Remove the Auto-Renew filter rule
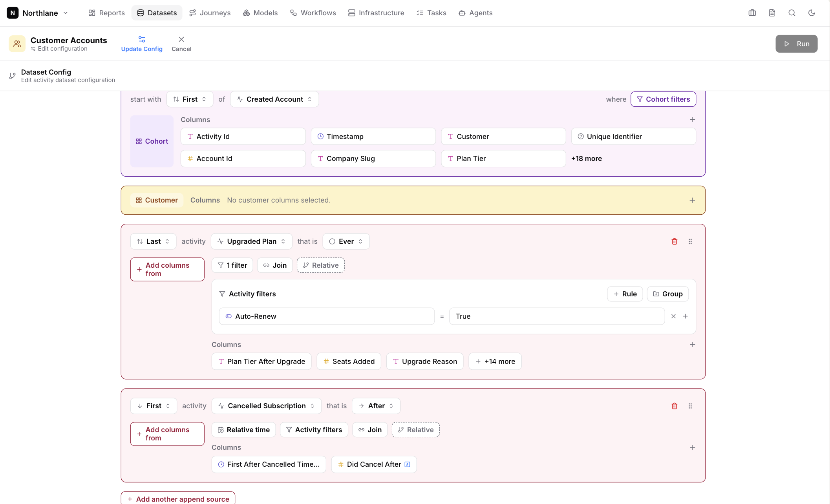This screenshot has width=830, height=504. [x=673, y=316]
